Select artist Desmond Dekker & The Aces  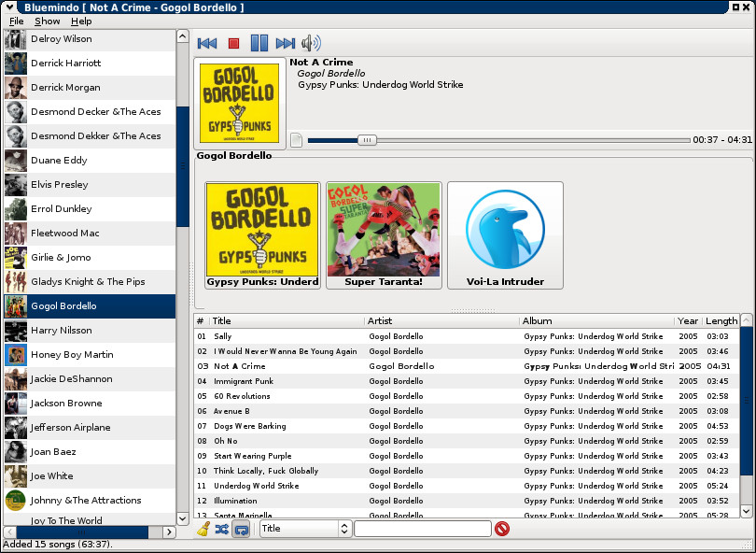click(x=90, y=136)
